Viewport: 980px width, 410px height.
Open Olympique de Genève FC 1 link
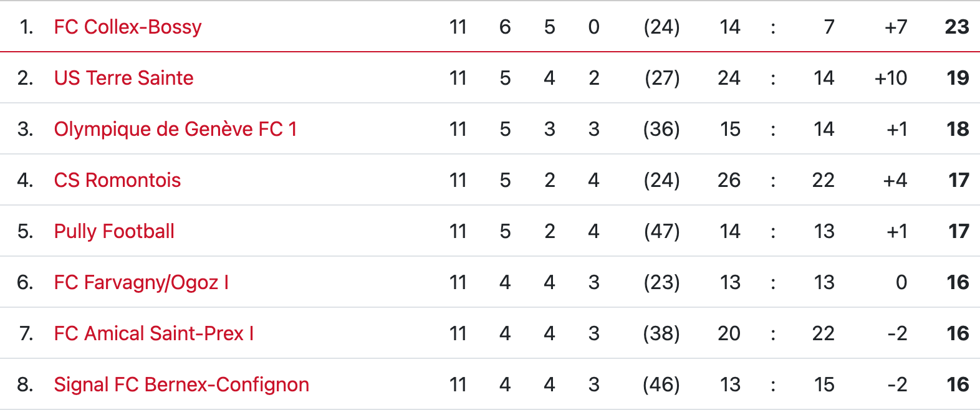175,129
